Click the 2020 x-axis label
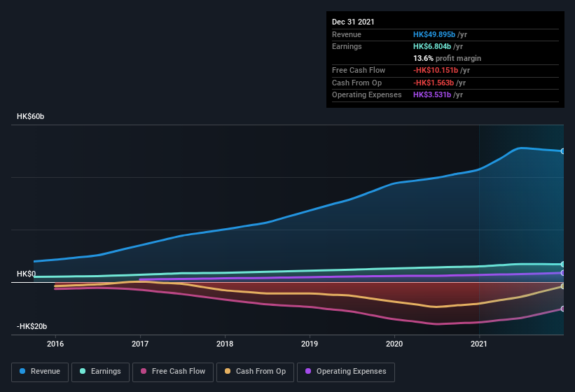575x392 pixels. coord(394,344)
